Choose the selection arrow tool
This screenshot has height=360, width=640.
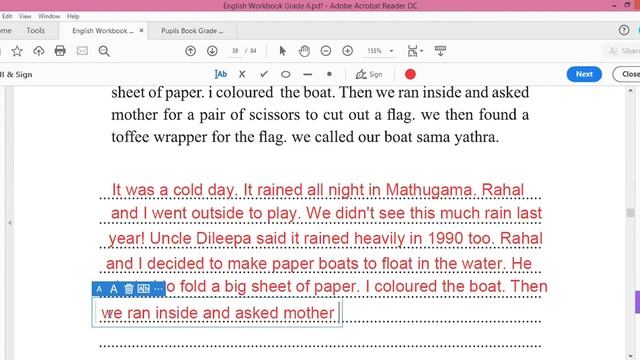point(282,51)
